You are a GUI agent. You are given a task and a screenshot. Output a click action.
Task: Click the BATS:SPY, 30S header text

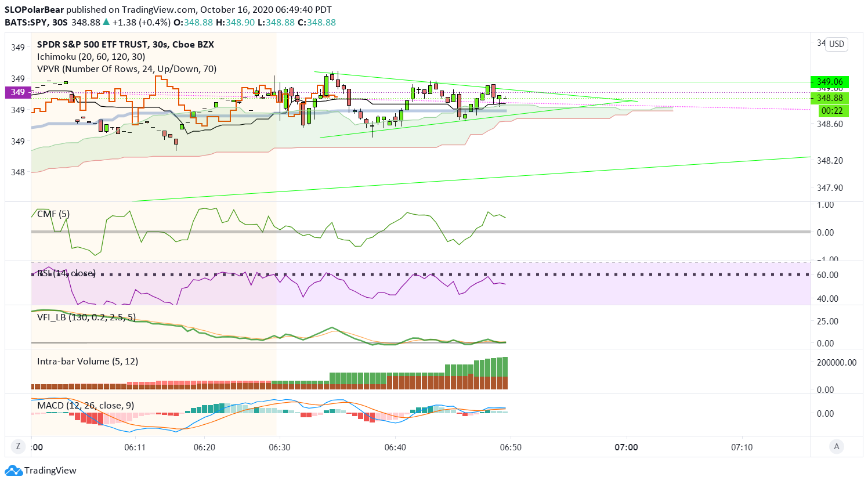(36, 22)
